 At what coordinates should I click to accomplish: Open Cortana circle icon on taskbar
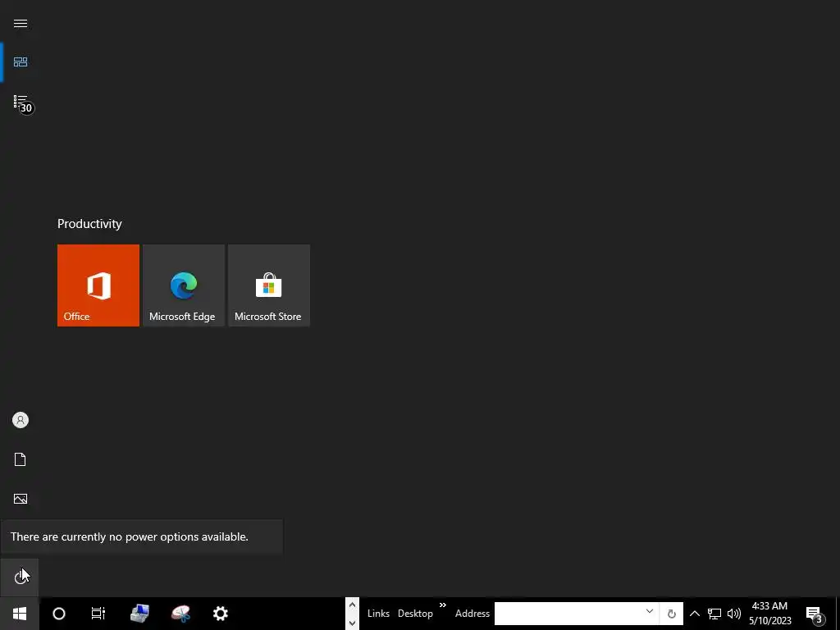[59, 614]
